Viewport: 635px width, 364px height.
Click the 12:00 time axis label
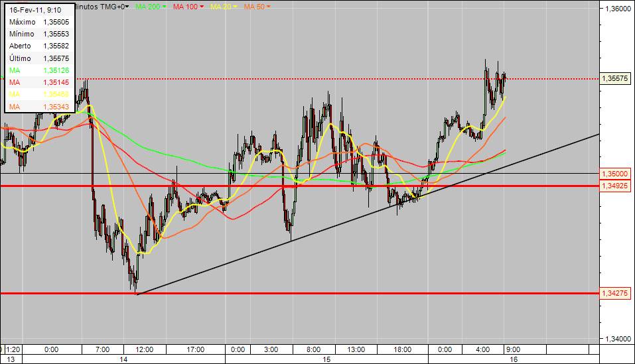click(144, 349)
